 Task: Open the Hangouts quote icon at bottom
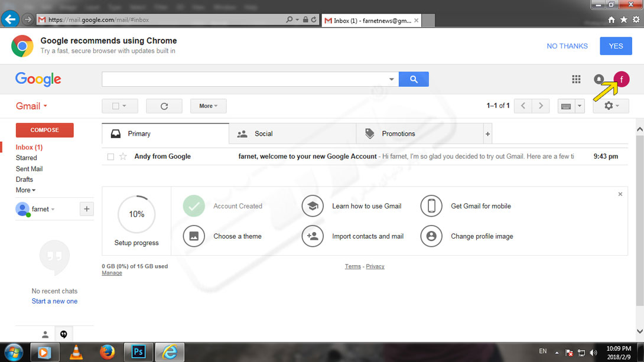pos(64,334)
